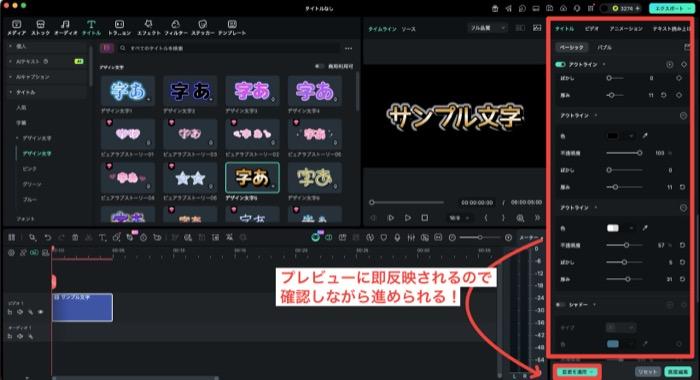Click the marker shield icon in timeline toolbar
The width and height of the screenshot is (700, 380).
383,238
